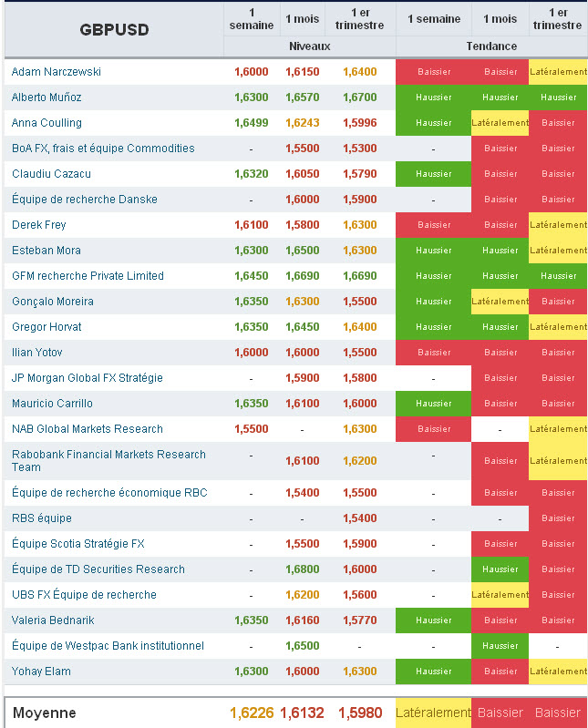This screenshot has height=728, width=588.
Task: Click Équipe de Westpac Bank institutionnel
Action: [x=108, y=646]
